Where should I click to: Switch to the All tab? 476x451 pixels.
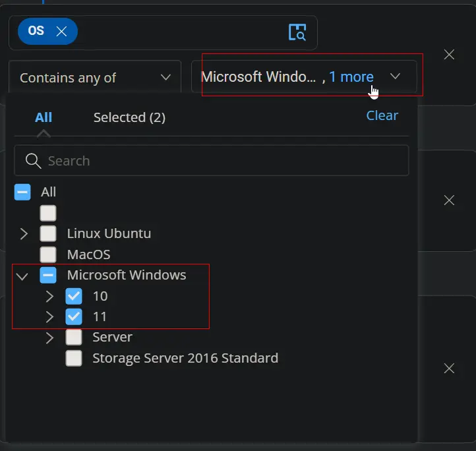point(44,117)
